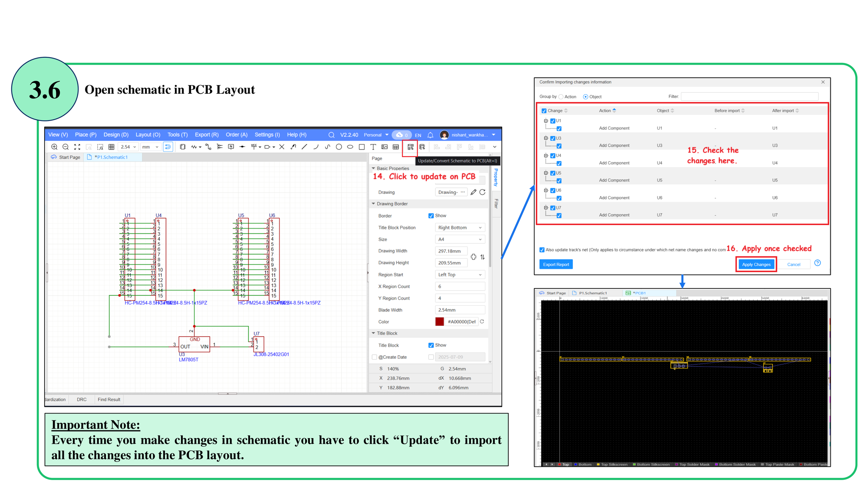Switch to the Start Page tab
Image resolution: width=868 pixels, height=488 pixels.
(x=66, y=157)
